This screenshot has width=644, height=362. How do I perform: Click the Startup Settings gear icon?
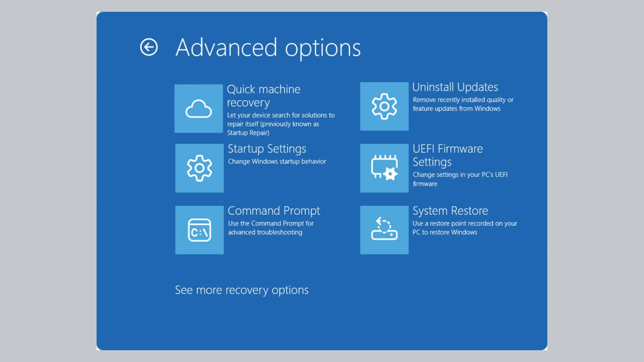(x=199, y=168)
